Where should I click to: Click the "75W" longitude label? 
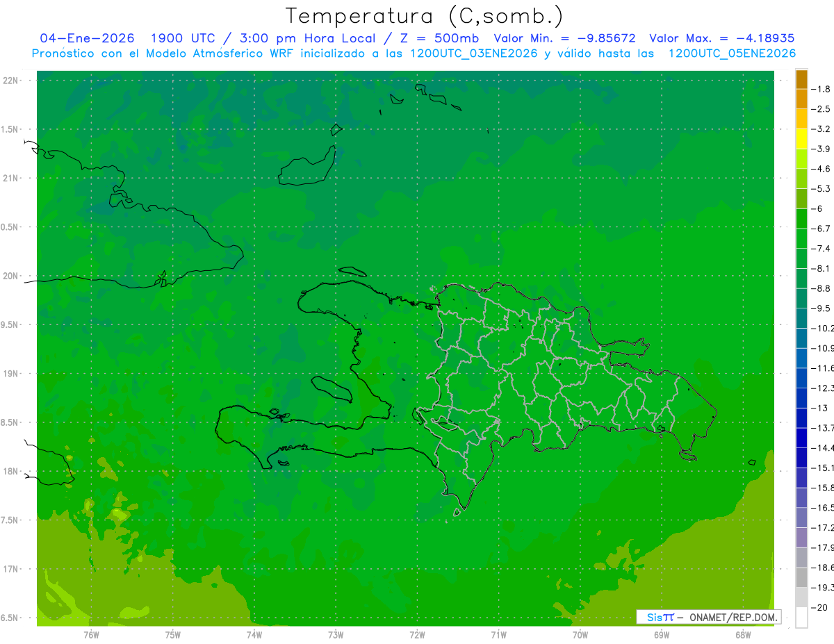[173, 635]
